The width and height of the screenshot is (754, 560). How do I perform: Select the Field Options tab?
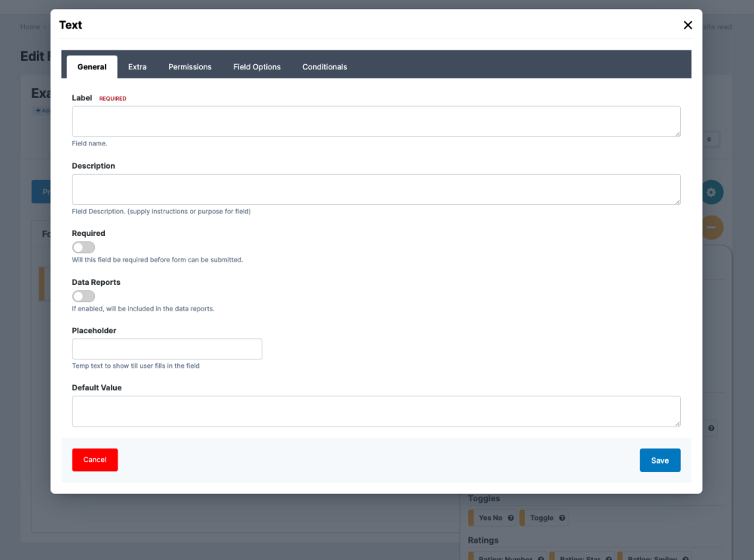click(257, 67)
